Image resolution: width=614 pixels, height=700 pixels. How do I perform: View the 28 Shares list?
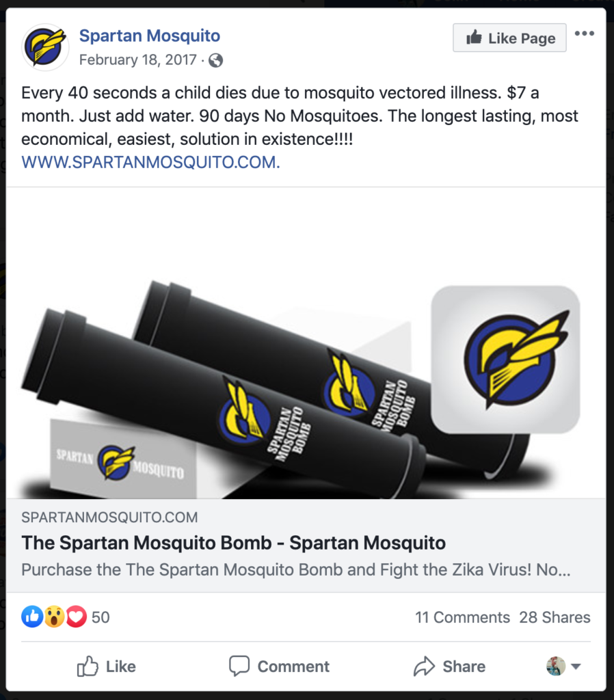coord(555,617)
